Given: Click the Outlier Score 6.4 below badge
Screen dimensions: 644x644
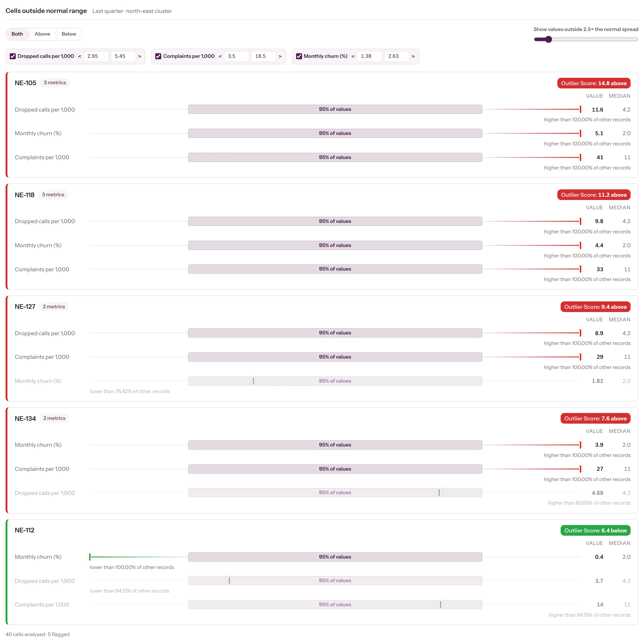Looking at the screenshot, I should 595,531.
